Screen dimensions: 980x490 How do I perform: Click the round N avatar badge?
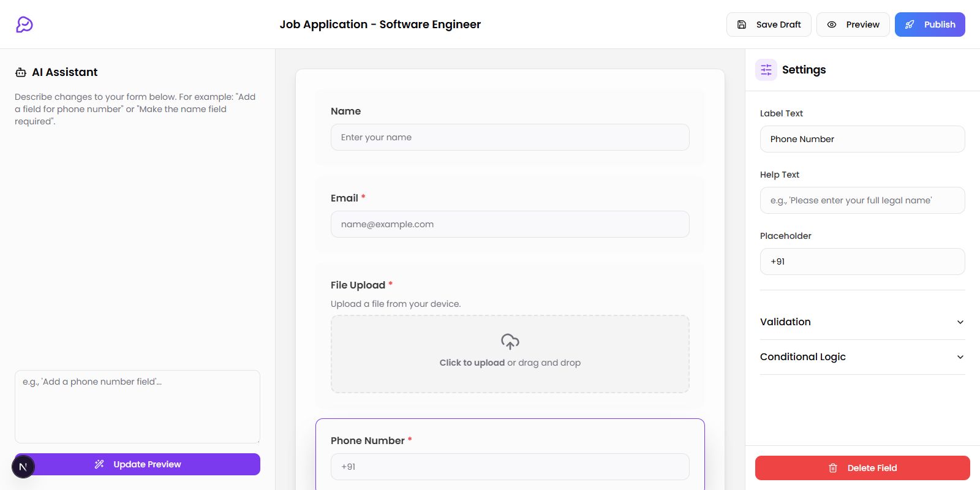23,467
